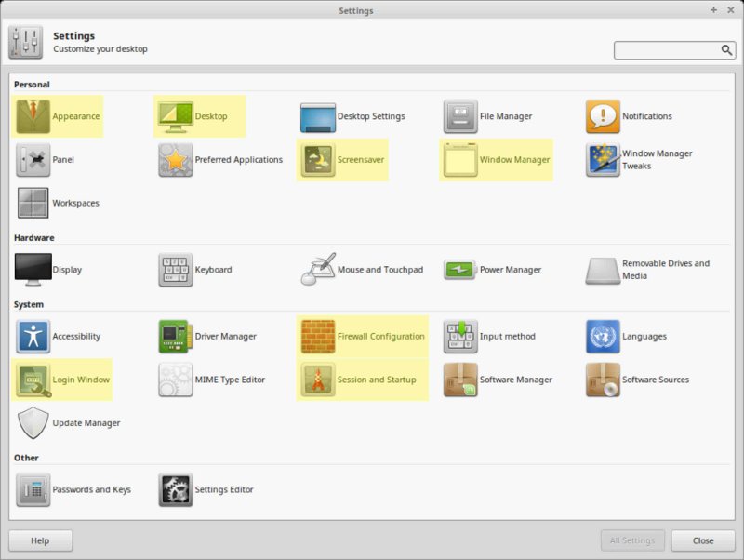Screen dimensions: 744x560
Task: Open the Appearance settings icon
Action: (33, 116)
